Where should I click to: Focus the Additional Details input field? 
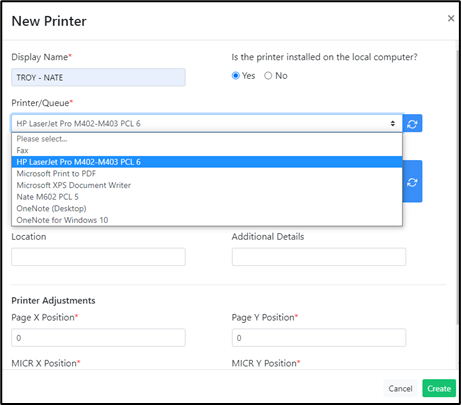pyautogui.click(x=319, y=257)
